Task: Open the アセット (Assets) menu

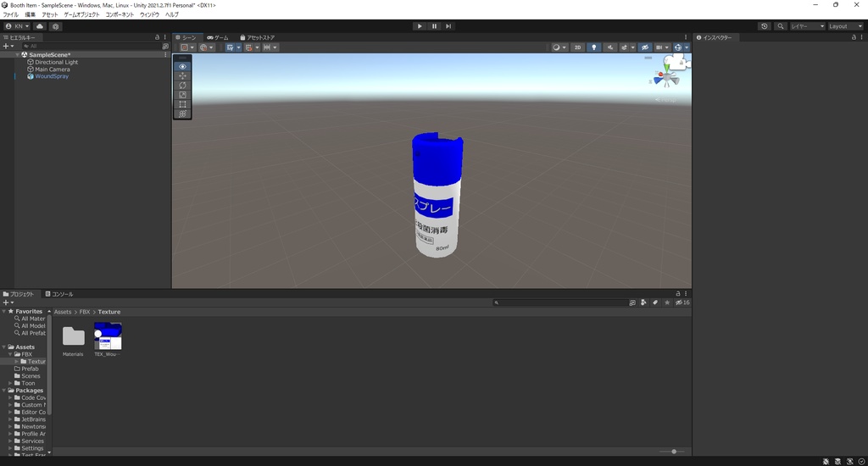Action: [50, 14]
